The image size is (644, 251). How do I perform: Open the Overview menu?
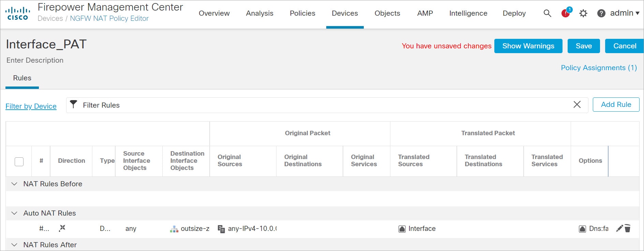click(214, 13)
